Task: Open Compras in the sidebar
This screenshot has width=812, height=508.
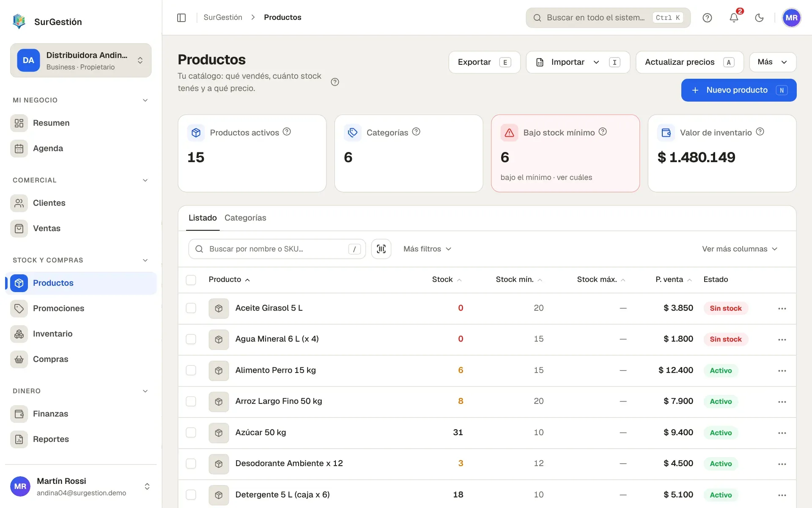Action: coord(80,359)
